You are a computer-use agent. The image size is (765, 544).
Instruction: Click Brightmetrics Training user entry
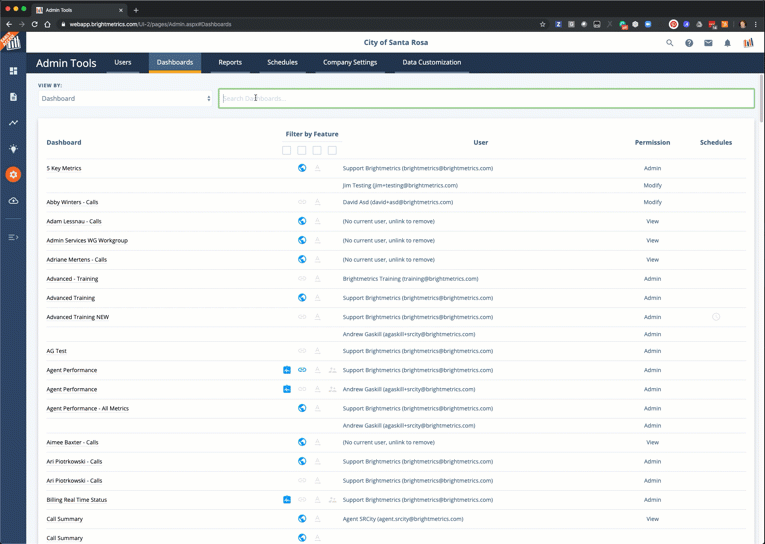point(410,279)
